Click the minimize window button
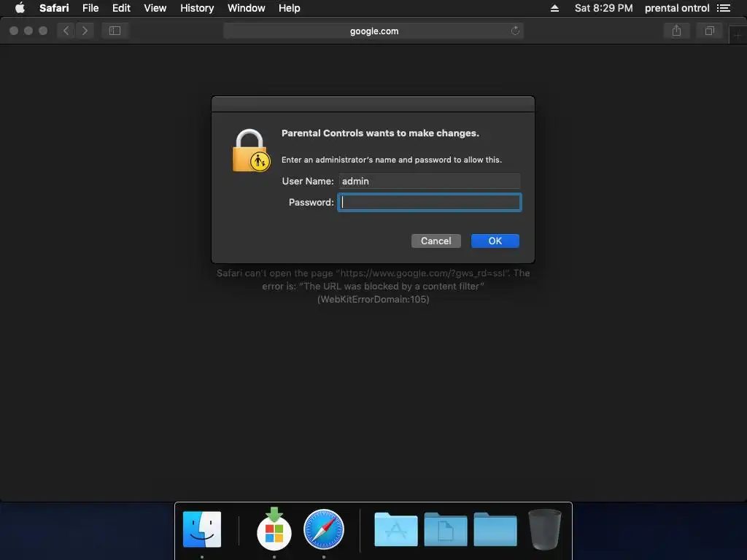Image resolution: width=747 pixels, height=560 pixels. 28,31
